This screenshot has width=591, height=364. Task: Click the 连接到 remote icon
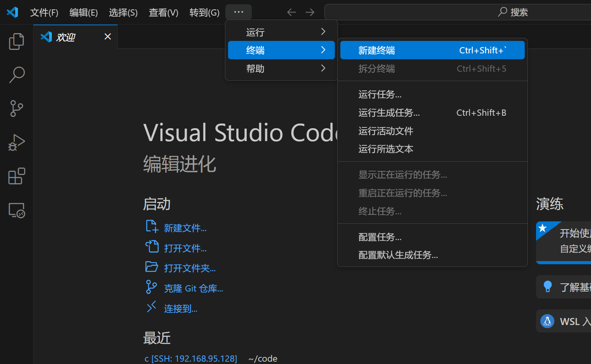(151, 307)
